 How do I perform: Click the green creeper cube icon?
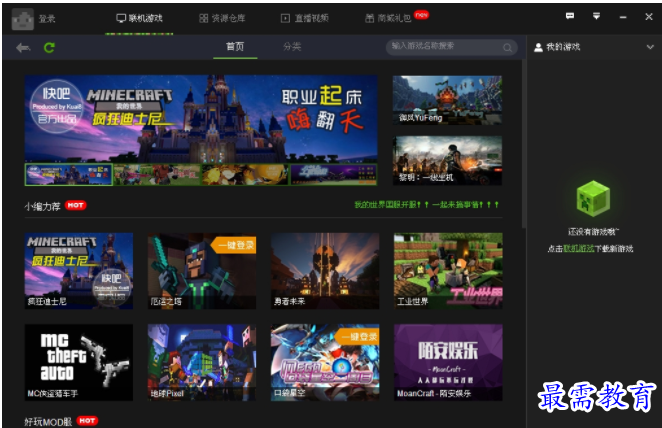593,198
